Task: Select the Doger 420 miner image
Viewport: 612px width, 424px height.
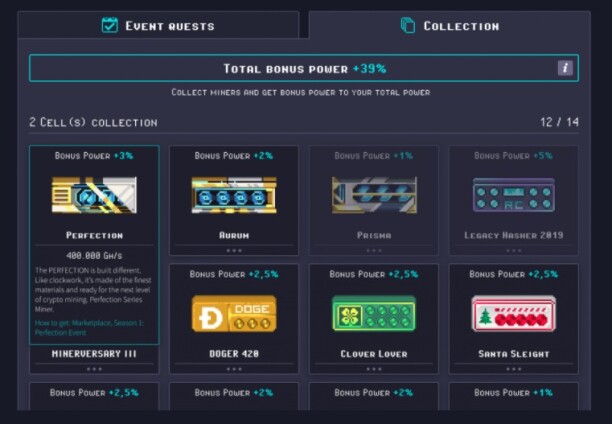Action: [234, 314]
